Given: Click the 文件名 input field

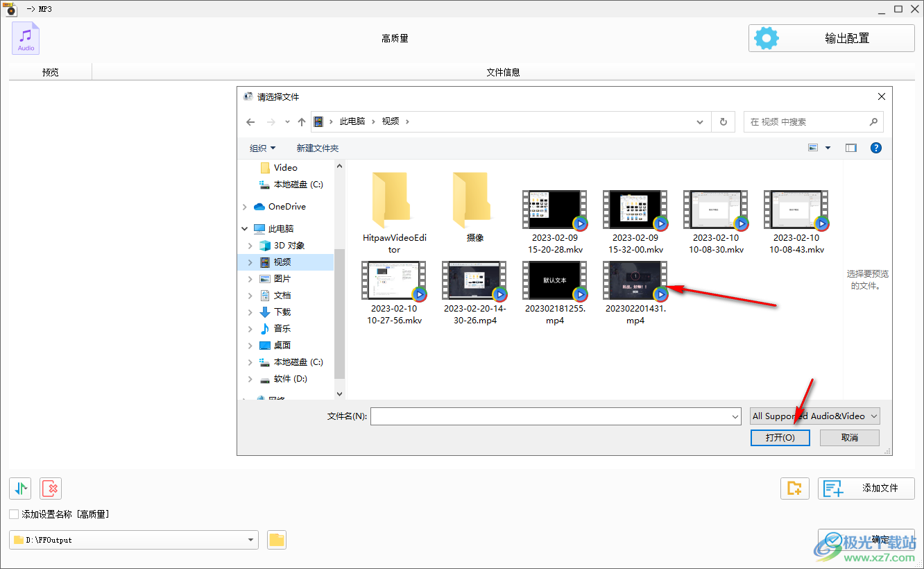Looking at the screenshot, I should (556, 416).
